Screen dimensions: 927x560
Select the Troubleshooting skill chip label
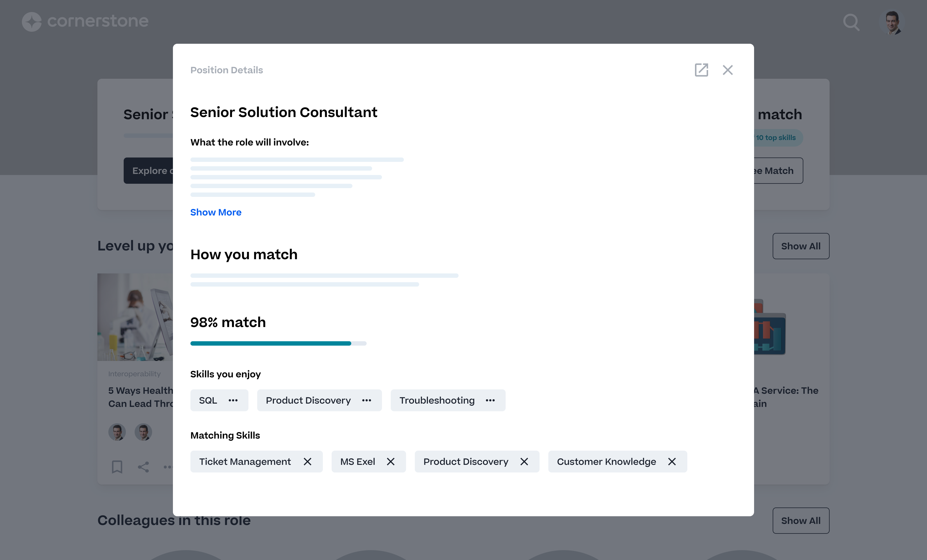(x=437, y=400)
